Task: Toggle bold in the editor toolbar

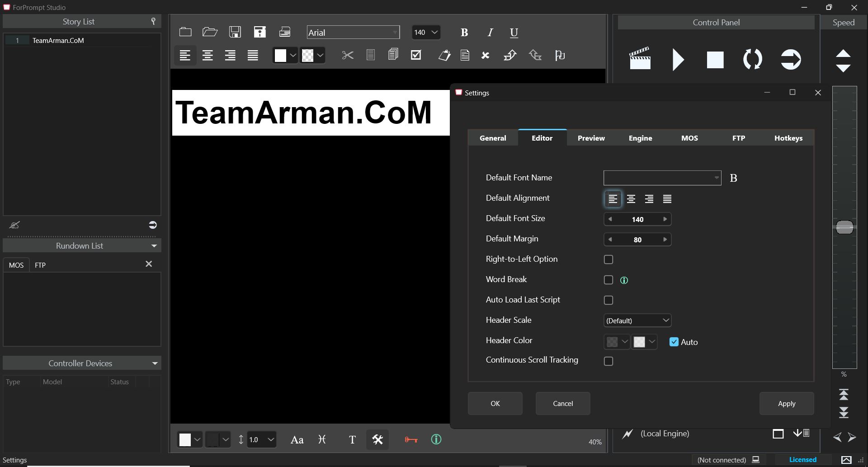Action: click(464, 33)
